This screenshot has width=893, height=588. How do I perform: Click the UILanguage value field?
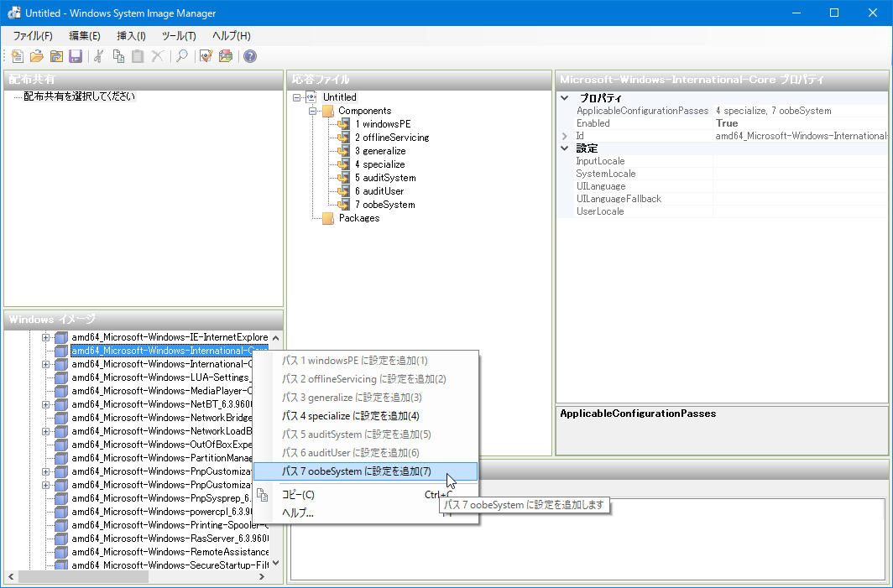800,186
